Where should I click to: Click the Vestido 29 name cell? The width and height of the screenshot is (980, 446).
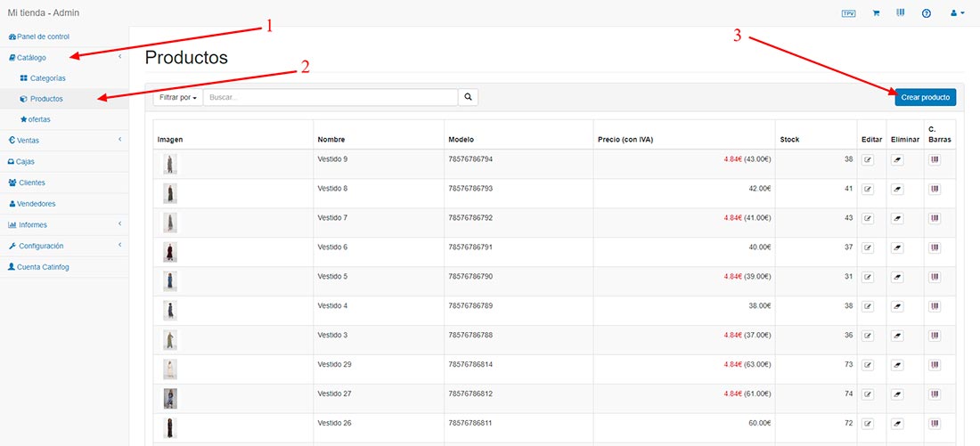point(334,364)
